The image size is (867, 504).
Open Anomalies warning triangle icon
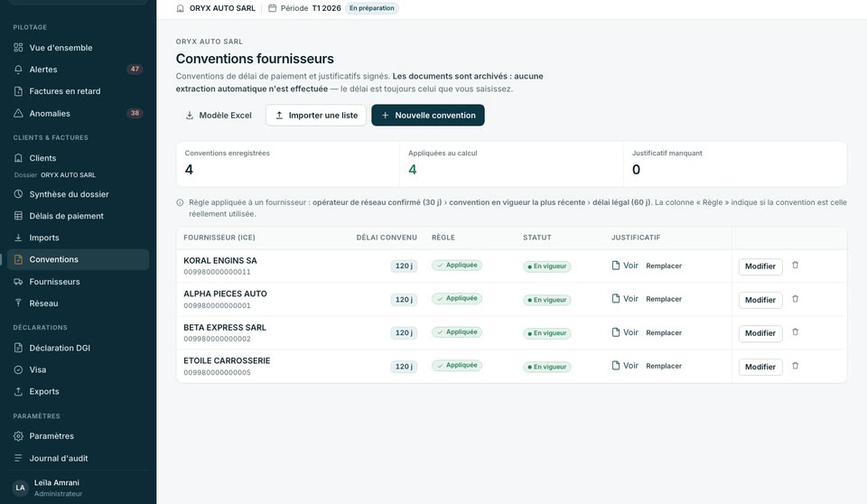click(18, 114)
